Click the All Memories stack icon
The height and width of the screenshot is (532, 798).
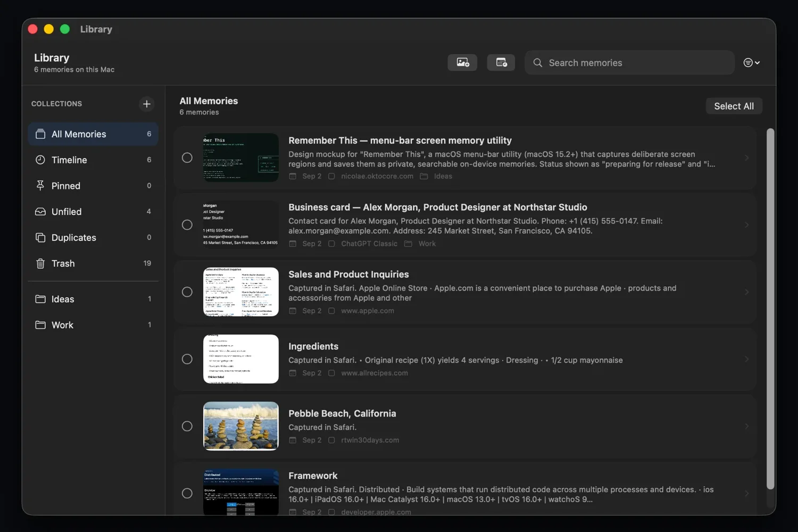pos(40,134)
